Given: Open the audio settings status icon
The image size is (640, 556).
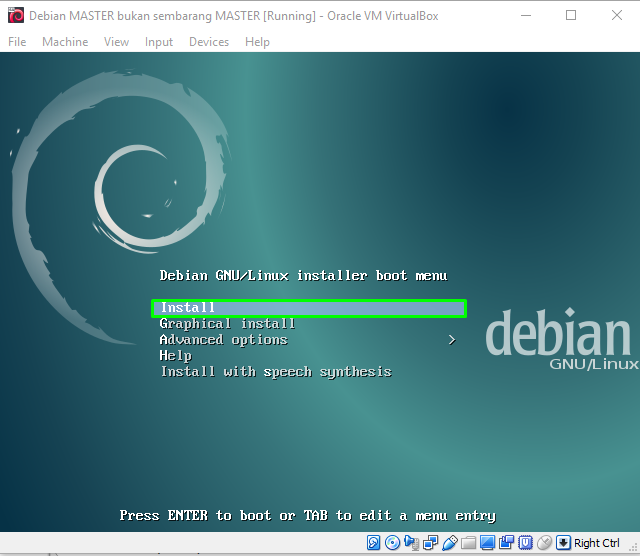Looking at the screenshot, I should tap(411, 543).
